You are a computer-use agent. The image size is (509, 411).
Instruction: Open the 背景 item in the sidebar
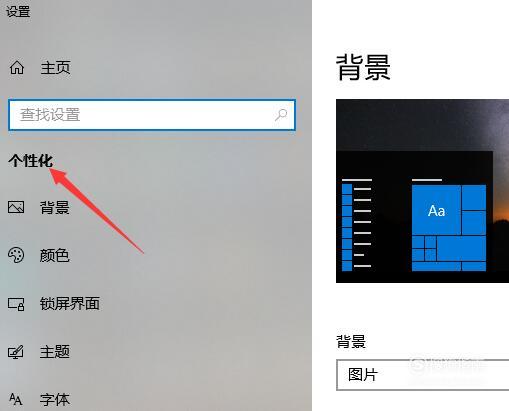55,207
